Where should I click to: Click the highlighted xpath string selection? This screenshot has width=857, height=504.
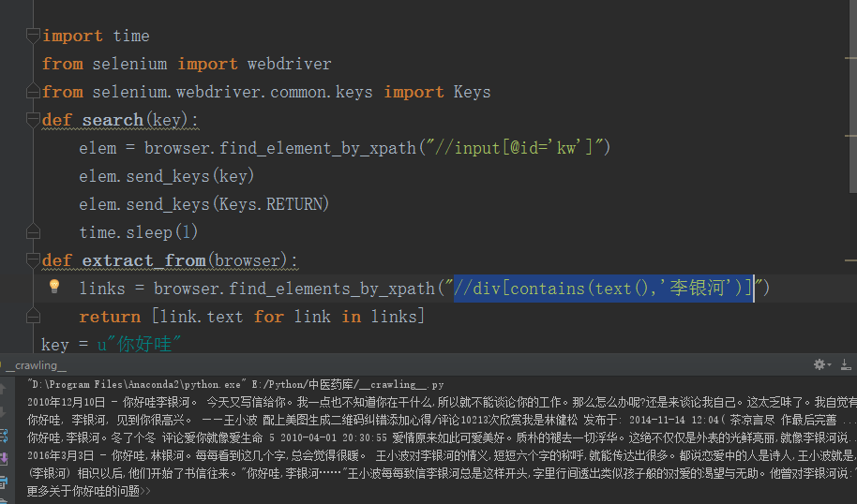click(602, 289)
